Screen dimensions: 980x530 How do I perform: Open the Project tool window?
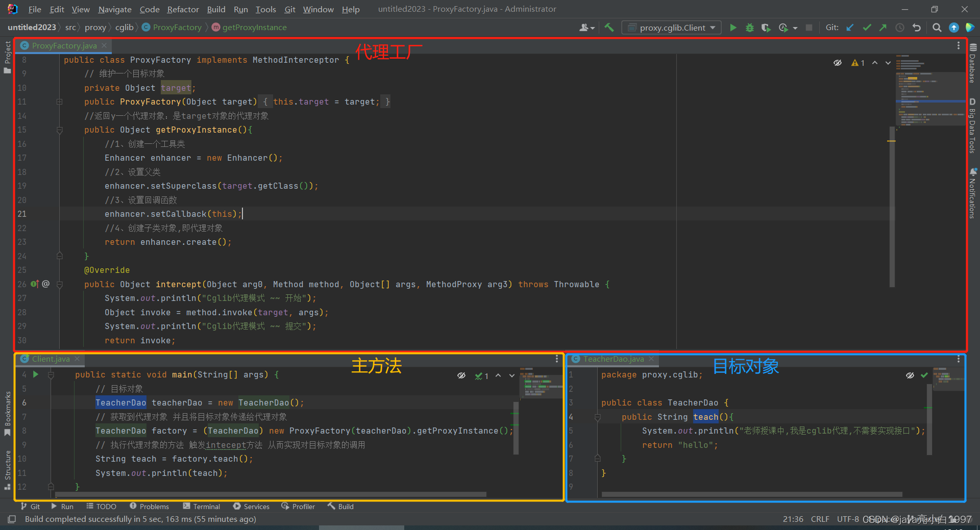7,57
